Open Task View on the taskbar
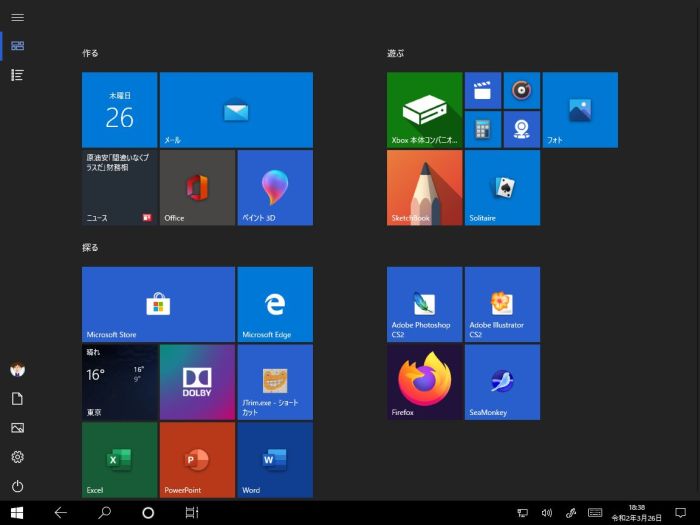The width and height of the screenshot is (700, 525). [191, 513]
